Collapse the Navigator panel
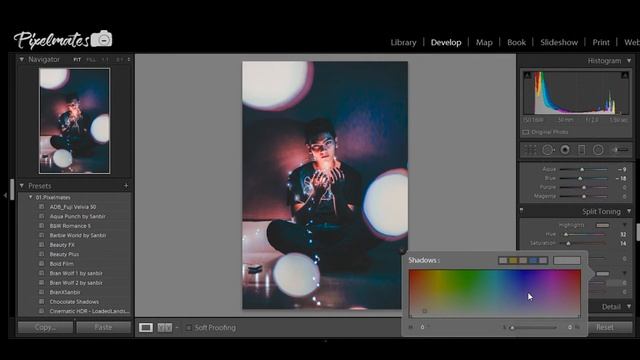 [22, 60]
